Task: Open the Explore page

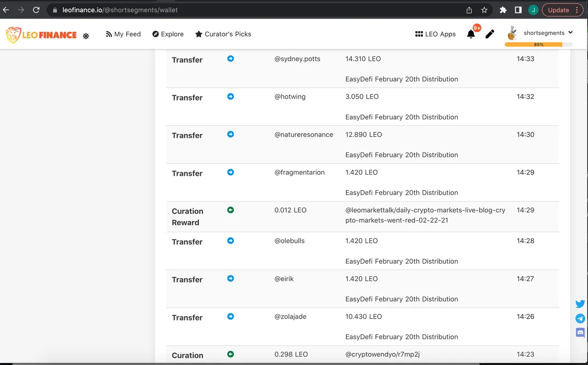Action: 168,34
